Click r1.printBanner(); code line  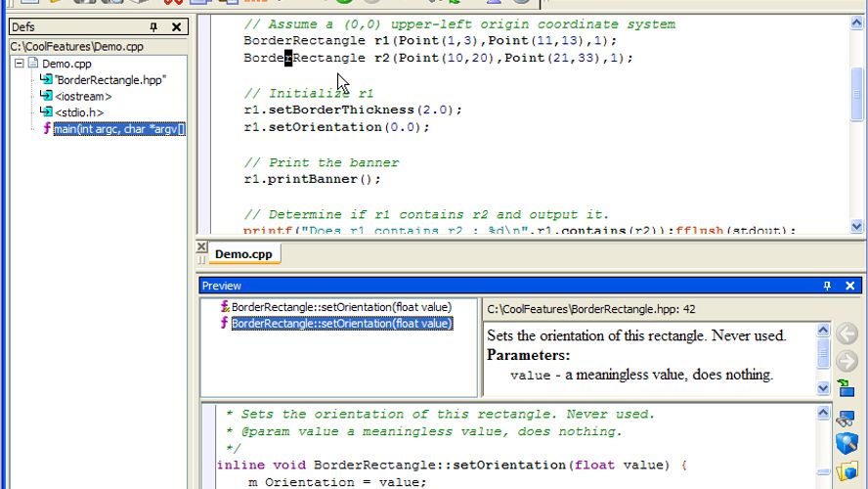(x=312, y=179)
